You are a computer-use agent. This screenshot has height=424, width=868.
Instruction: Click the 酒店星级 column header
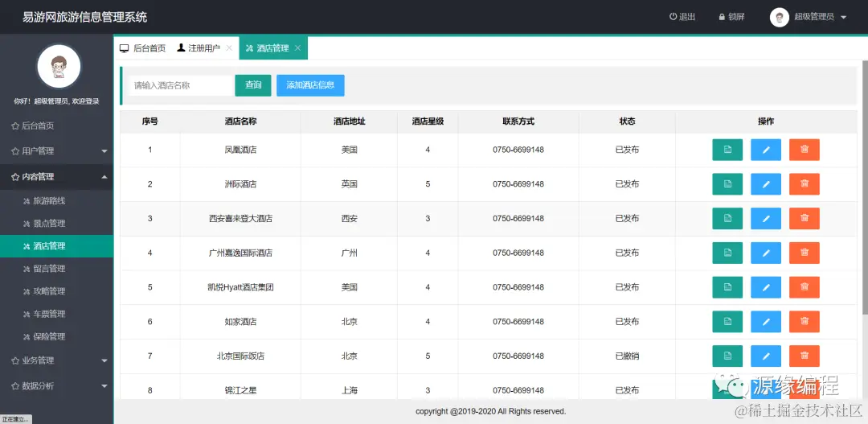click(428, 121)
